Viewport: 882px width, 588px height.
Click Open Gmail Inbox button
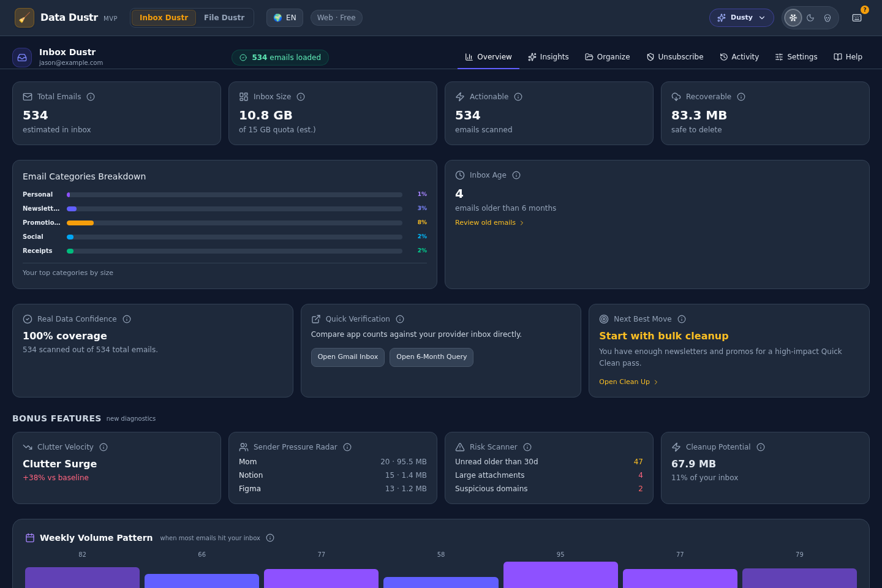348,357
